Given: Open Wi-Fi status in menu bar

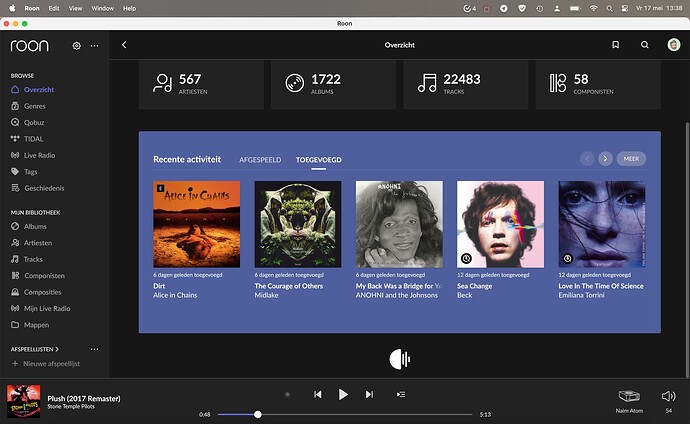Looking at the screenshot, I should click(x=593, y=8).
